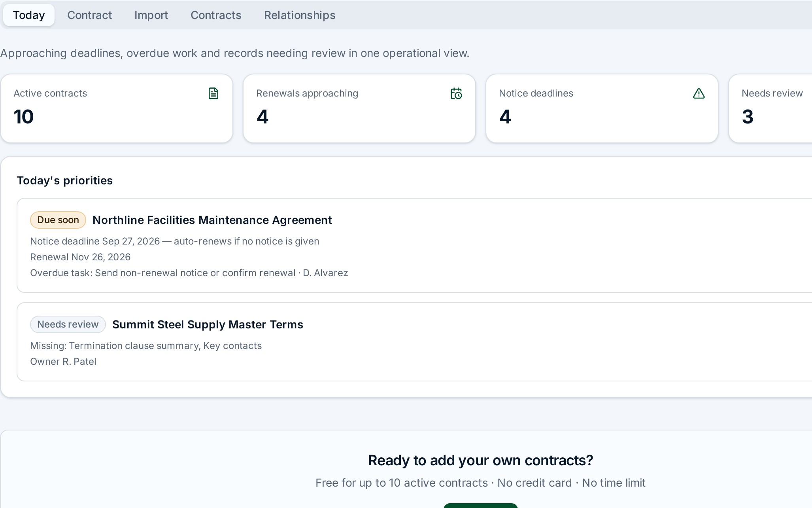This screenshot has height=508, width=812.
Task: Click the Notice deadlines count 4
Action: 505,117
